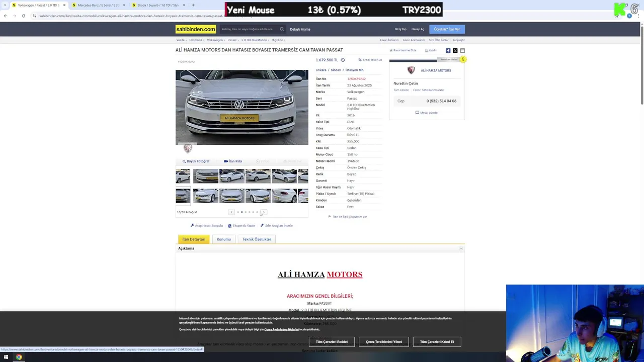644x362 pixels.
Task: Click Favori Satıcılarıma ekle link
Action: click(x=428, y=90)
